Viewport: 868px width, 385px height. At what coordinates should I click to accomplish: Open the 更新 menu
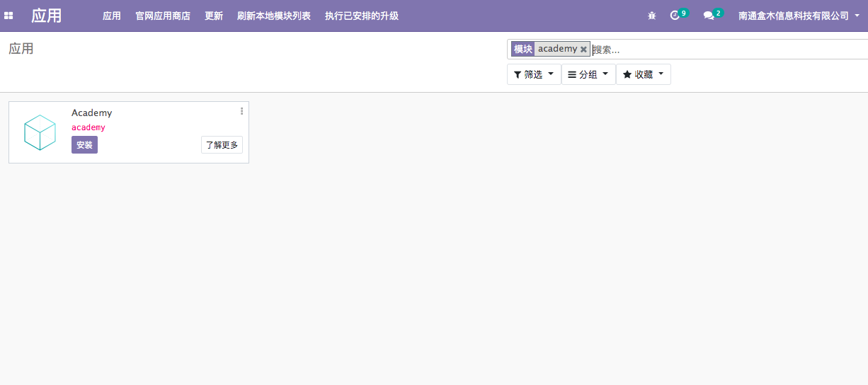(214, 16)
